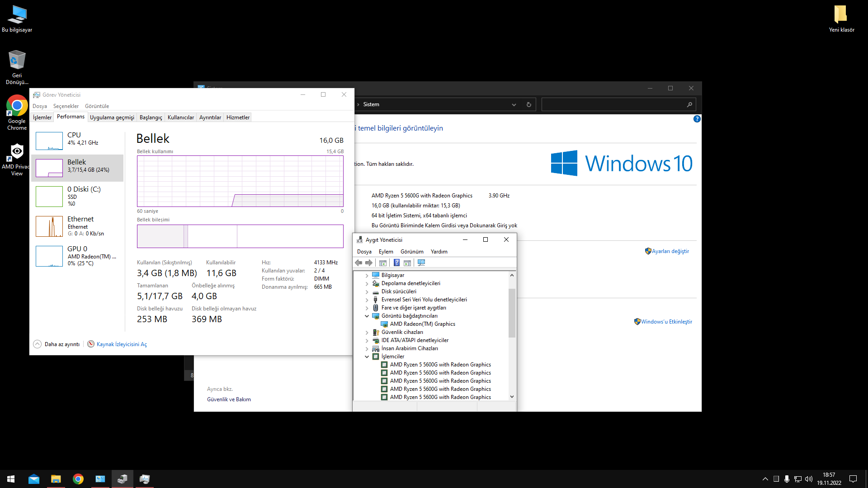Expand the Disk sürücüleri tree node

(x=367, y=291)
